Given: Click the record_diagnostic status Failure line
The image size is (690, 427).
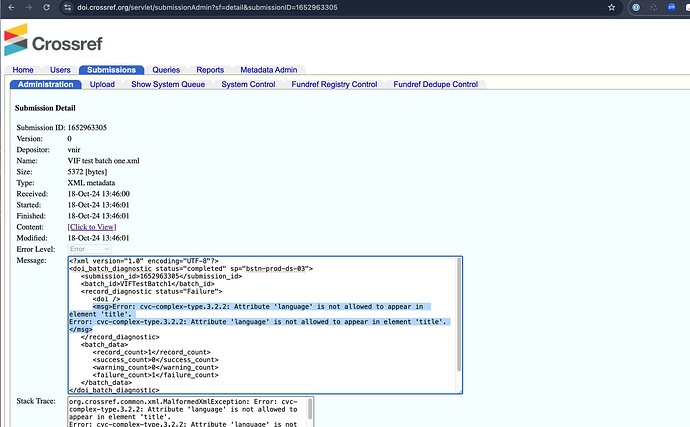Looking at the screenshot, I should click(151, 291).
